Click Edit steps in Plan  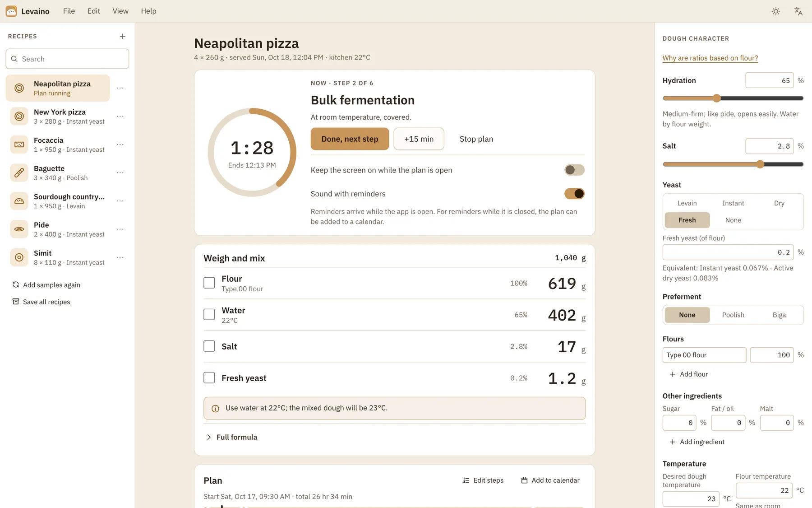pyautogui.click(x=483, y=480)
